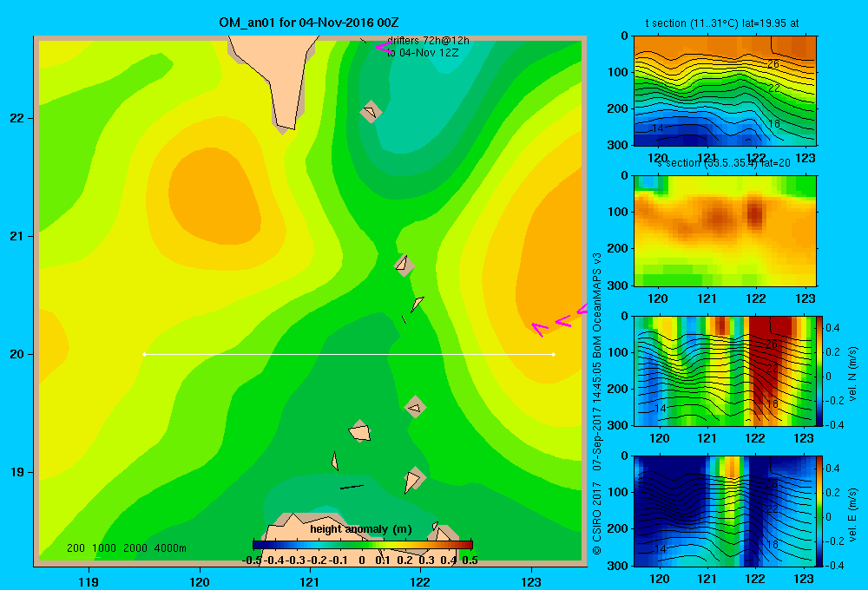
Task: Click the vel. E vertical colour bar
Action: 819,511
